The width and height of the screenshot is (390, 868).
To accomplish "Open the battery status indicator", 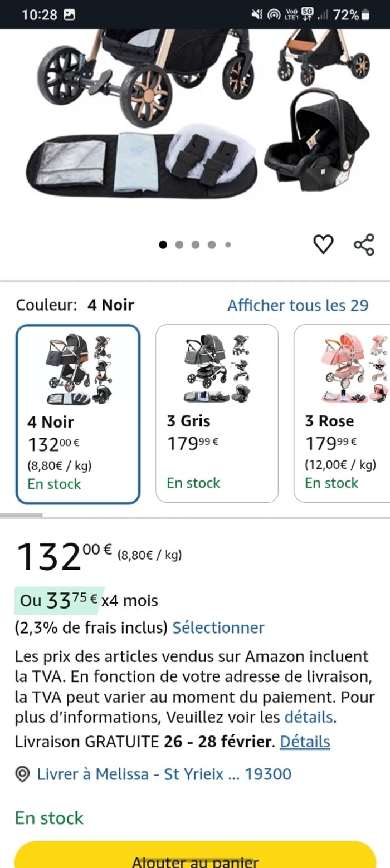I will [x=365, y=15].
